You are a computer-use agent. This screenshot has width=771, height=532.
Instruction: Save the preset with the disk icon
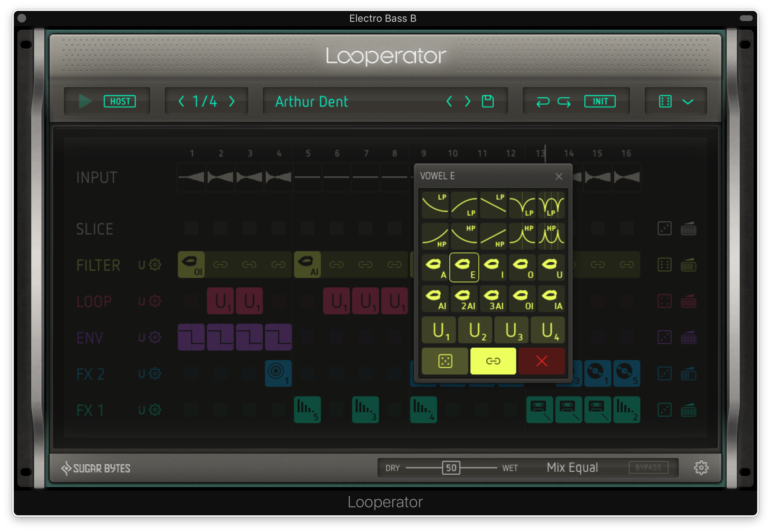pyautogui.click(x=488, y=101)
